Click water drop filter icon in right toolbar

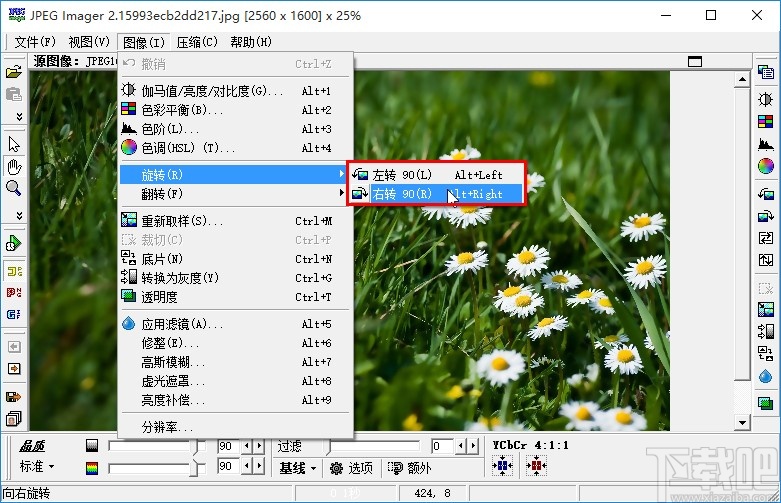pyautogui.click(x=766, y=376)
